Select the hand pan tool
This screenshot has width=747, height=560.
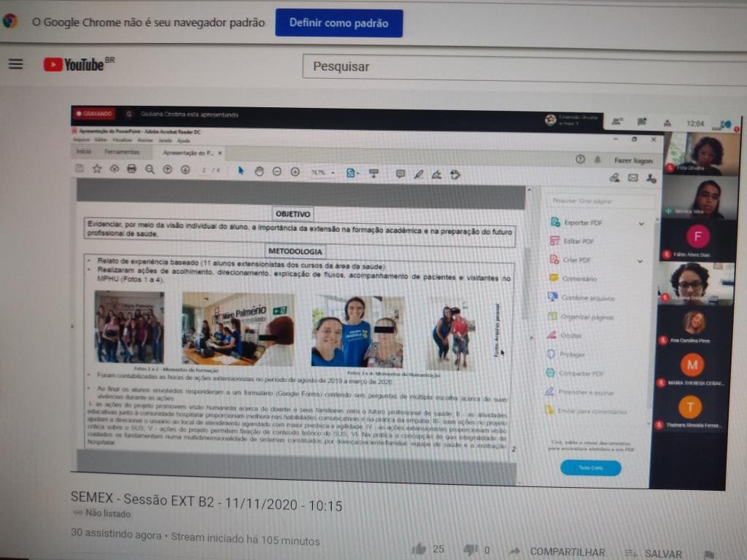pos(259,171)
